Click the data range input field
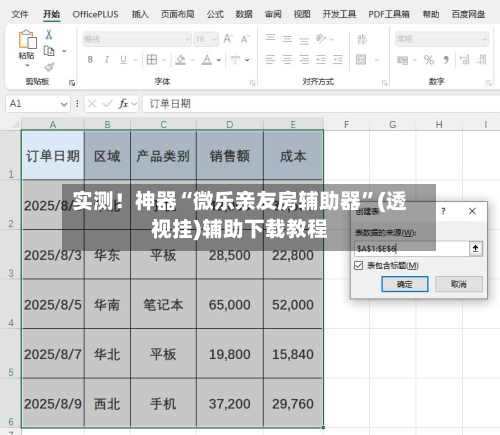Viewport: 500px width, 435px height. point(412,248)
